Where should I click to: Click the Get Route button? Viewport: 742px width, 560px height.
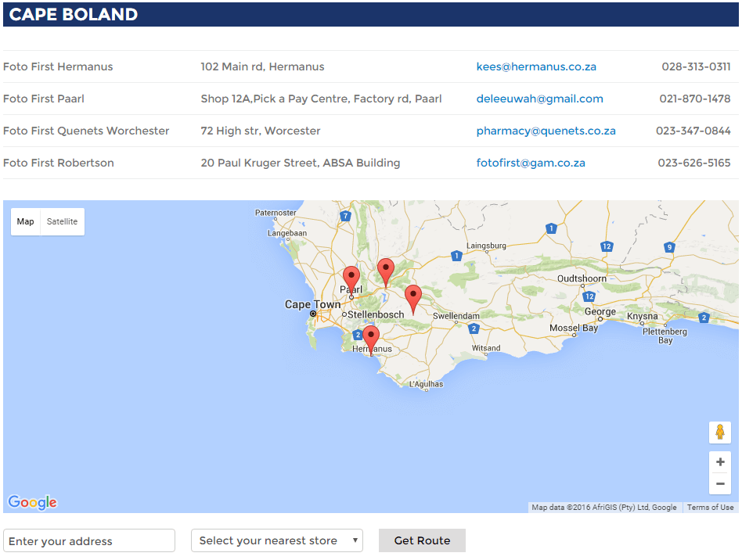click(422, 540)
